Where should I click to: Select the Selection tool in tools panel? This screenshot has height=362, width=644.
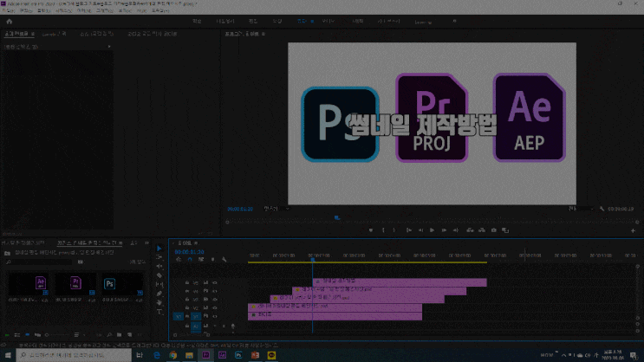[159, 249]
